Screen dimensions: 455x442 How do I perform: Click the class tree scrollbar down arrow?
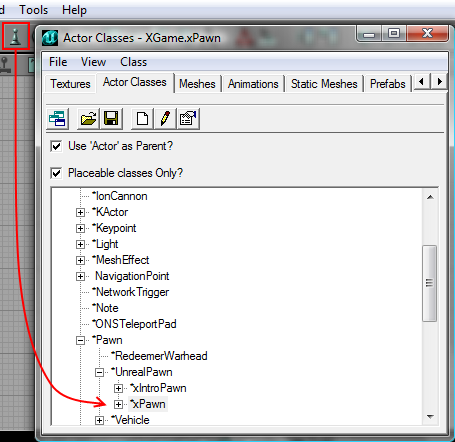coord(430,417)
